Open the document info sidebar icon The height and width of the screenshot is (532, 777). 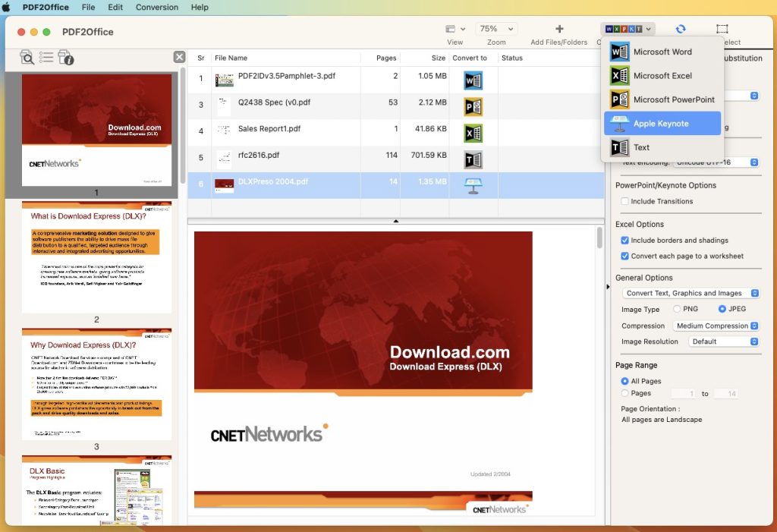click(66, 58)
